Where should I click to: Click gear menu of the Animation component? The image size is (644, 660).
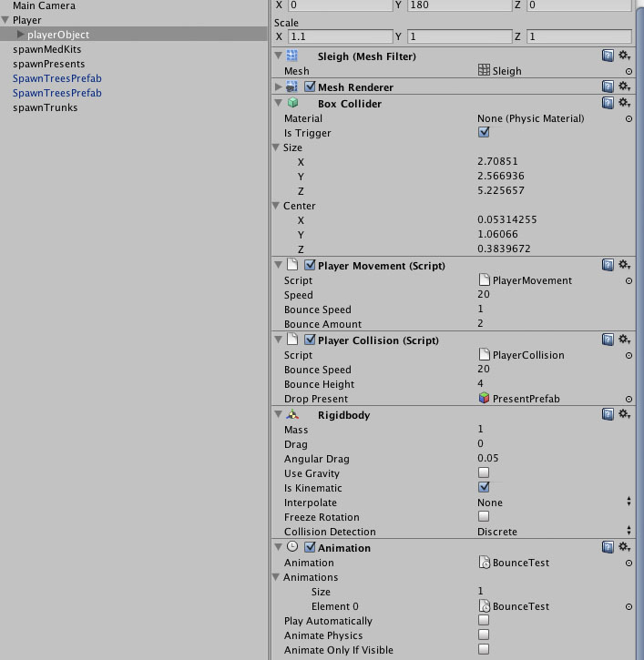click(624, 547)
